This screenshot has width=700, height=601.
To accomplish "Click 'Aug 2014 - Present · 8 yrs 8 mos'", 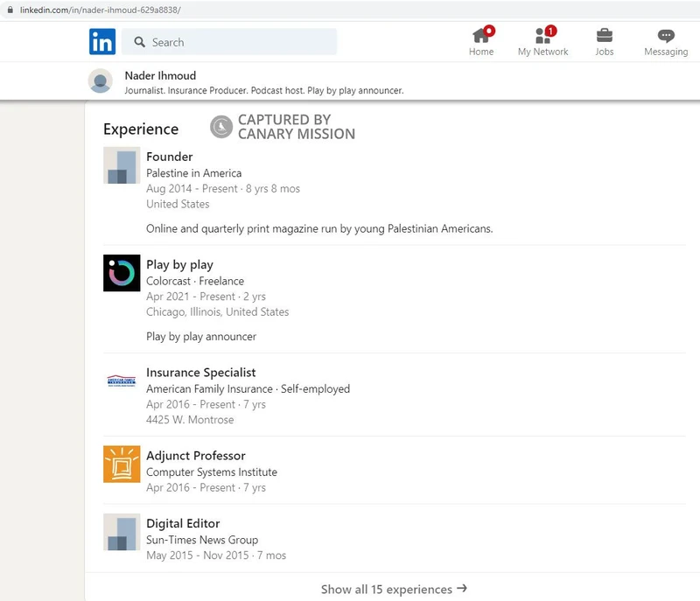I will (223, 189).
